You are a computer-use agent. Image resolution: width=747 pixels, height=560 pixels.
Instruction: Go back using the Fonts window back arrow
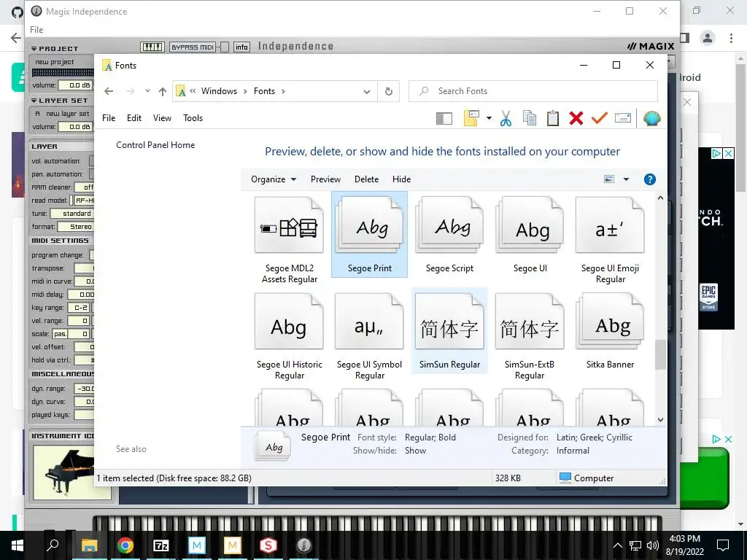109,91
